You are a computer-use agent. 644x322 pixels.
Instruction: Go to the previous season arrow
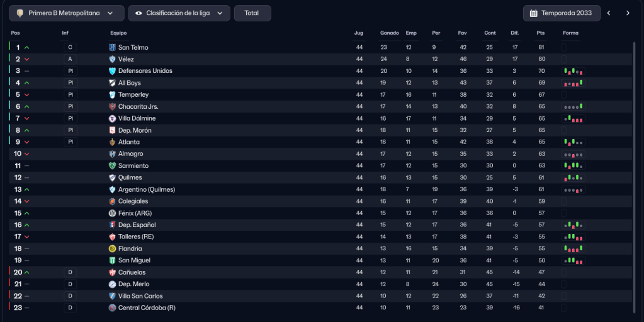pos(609,13)
